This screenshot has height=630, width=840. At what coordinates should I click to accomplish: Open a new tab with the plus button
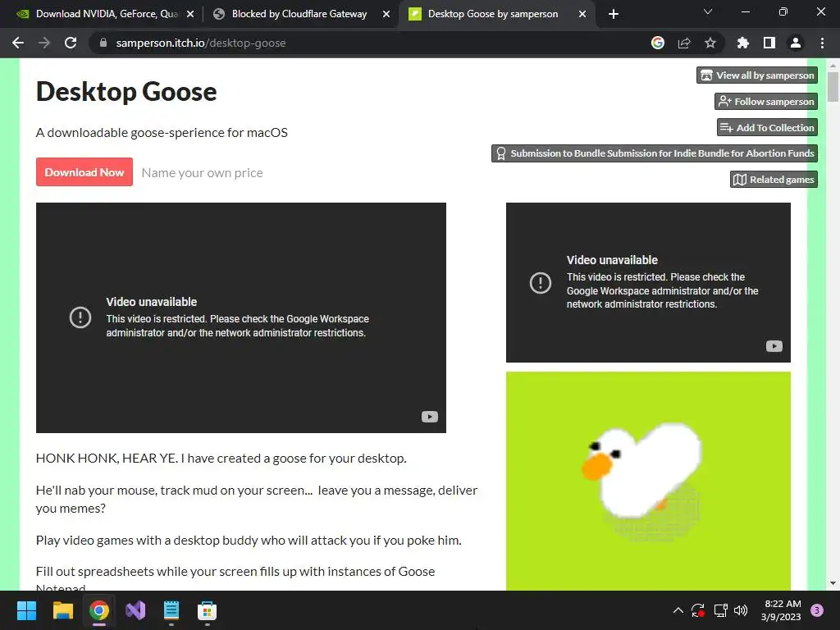point(614,14)
